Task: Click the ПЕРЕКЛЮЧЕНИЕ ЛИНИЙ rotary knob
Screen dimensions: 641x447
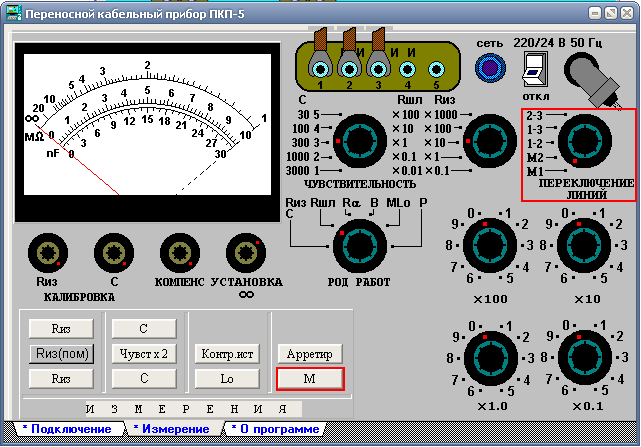Action: pyautogui.click(x=585, y=141)
